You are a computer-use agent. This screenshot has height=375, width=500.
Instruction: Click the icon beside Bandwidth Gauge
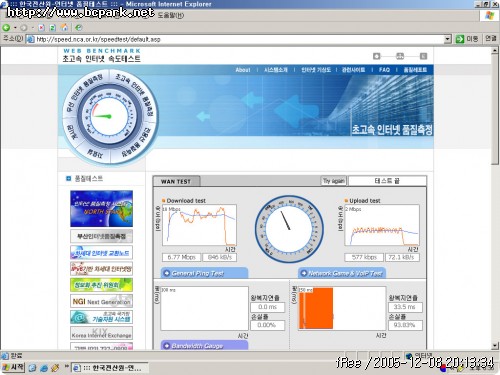point(166,346)
